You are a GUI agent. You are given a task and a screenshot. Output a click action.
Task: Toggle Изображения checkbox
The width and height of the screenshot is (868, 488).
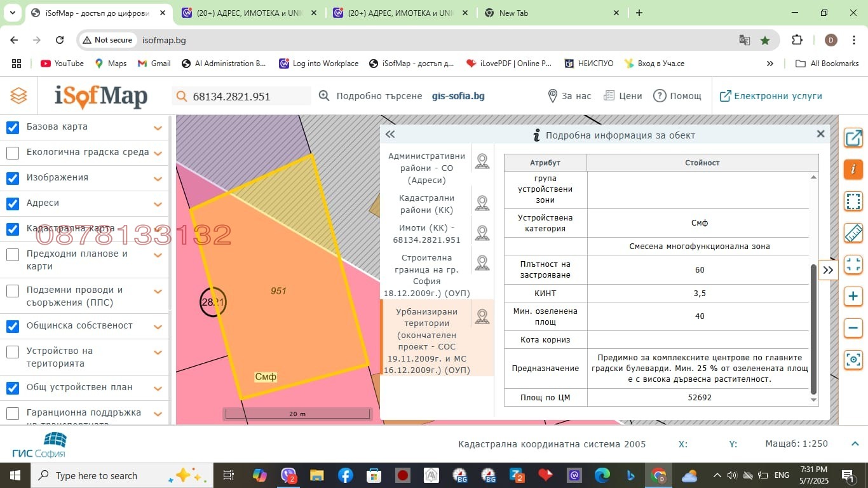tap(13, 179)
